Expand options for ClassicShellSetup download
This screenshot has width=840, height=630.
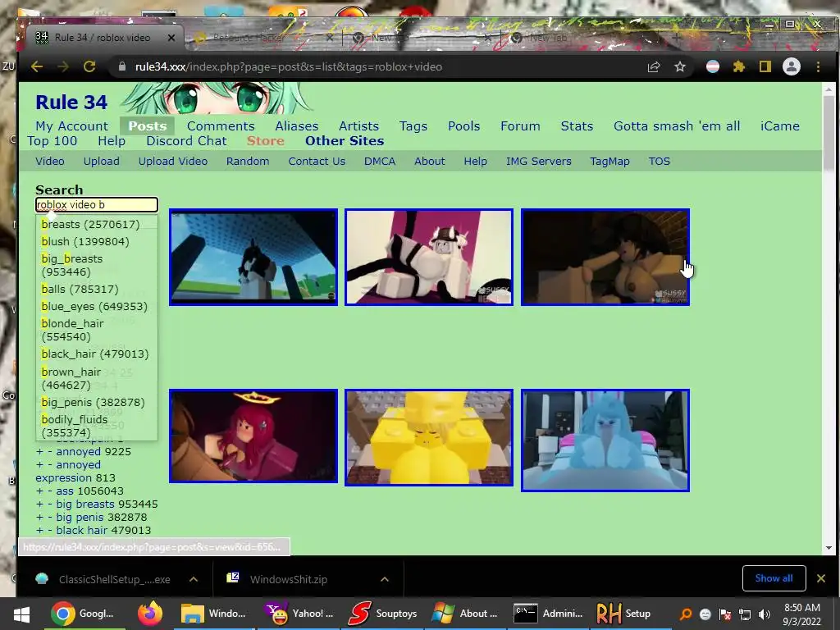[194, 579]
